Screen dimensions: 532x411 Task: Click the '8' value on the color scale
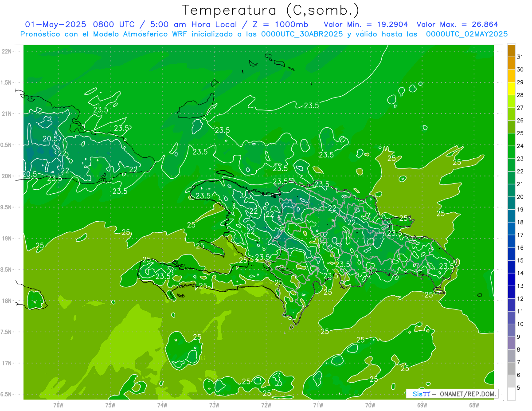[519, 349]
